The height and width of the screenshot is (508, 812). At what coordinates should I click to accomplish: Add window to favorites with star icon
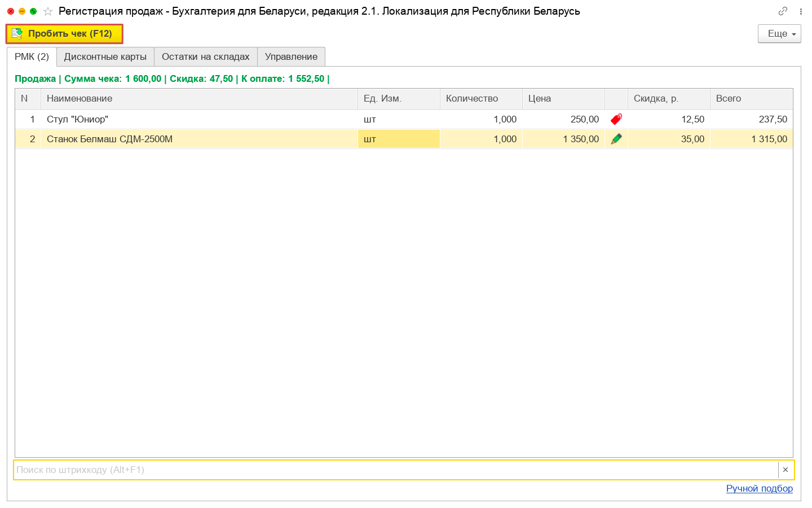point(48,11)
